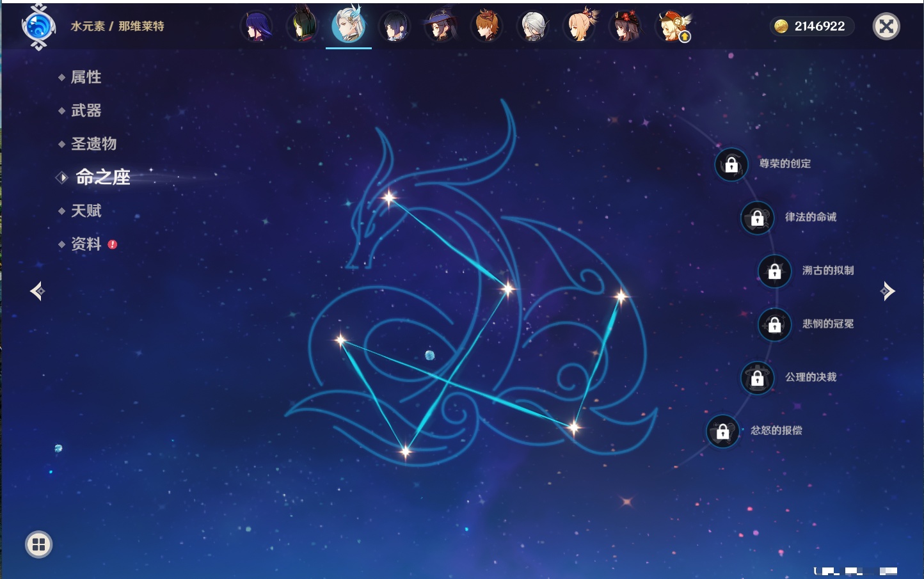The image size is (924, 579).
Task: Click the 律法的命诫 constellation label
Action: click(x=811, y=217)
